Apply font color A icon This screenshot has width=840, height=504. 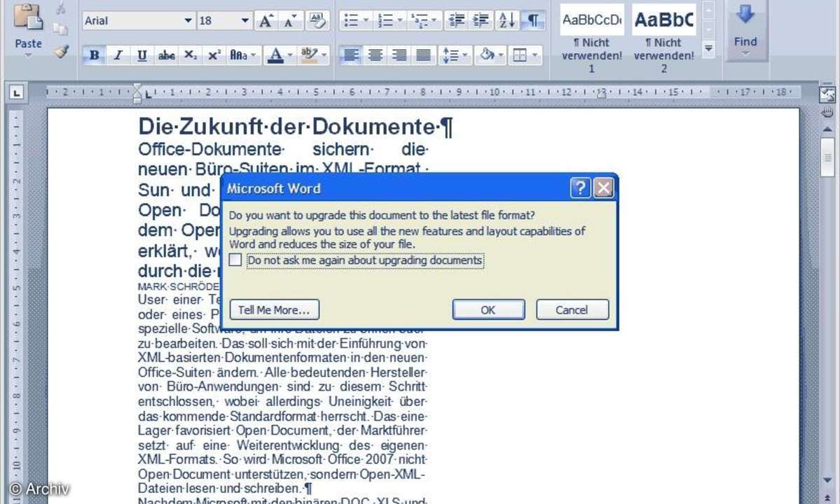275,55
